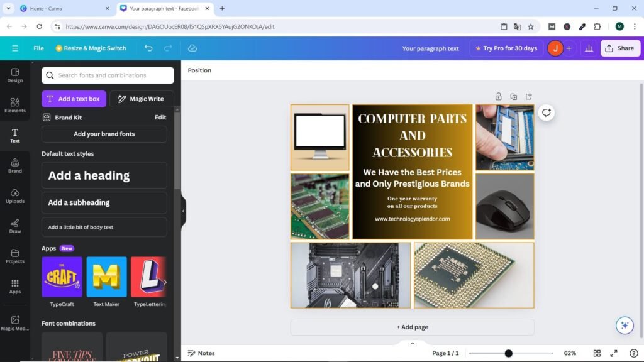Duplicate page using the copy icon
Viewport: 644px width, 362px height.
(x=513, y=96)
